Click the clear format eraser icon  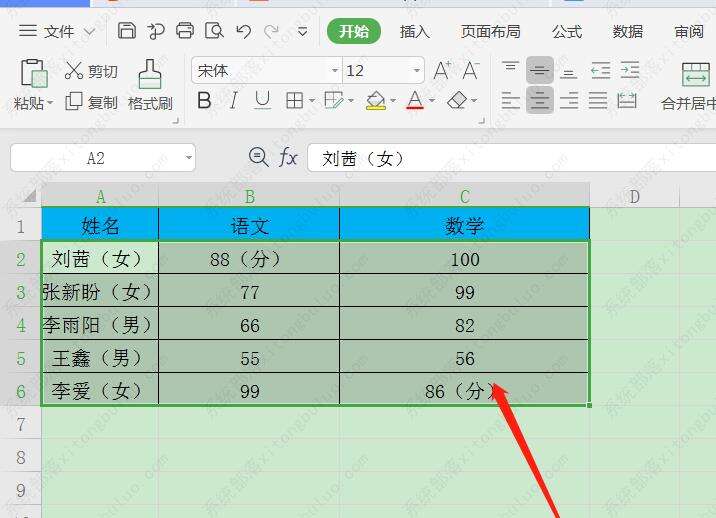(x=457, y=100)
